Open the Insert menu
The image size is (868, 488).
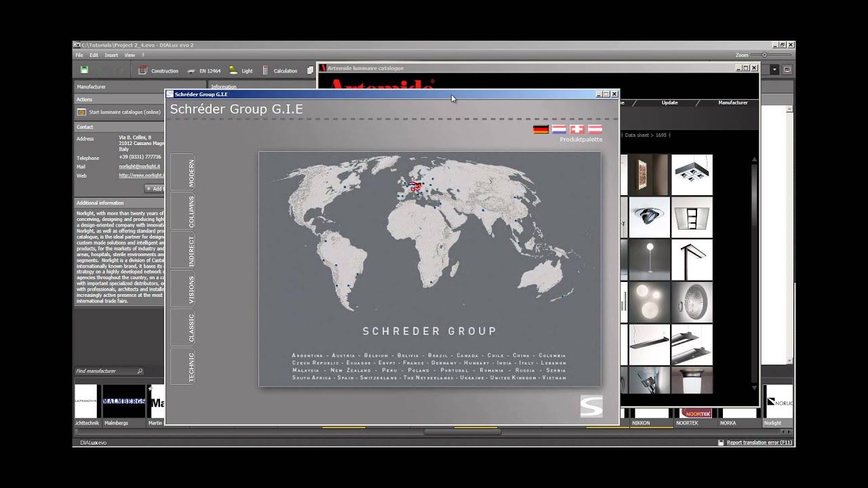click(x=111, y=55)
